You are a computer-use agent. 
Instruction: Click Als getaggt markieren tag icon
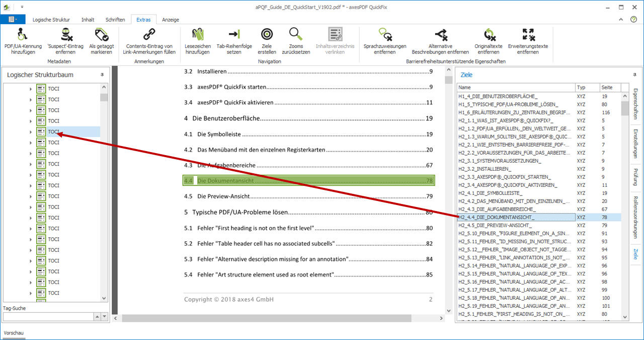[102, 34]
